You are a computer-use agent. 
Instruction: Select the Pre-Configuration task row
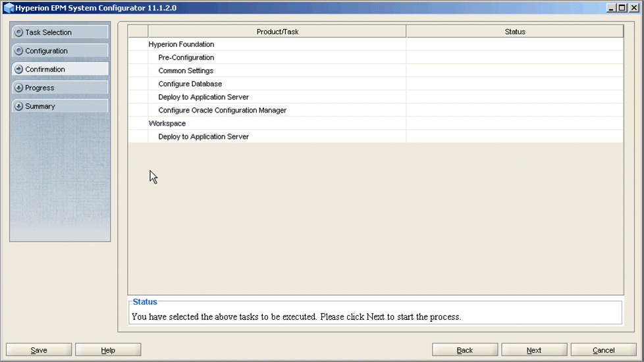(375, 57)
